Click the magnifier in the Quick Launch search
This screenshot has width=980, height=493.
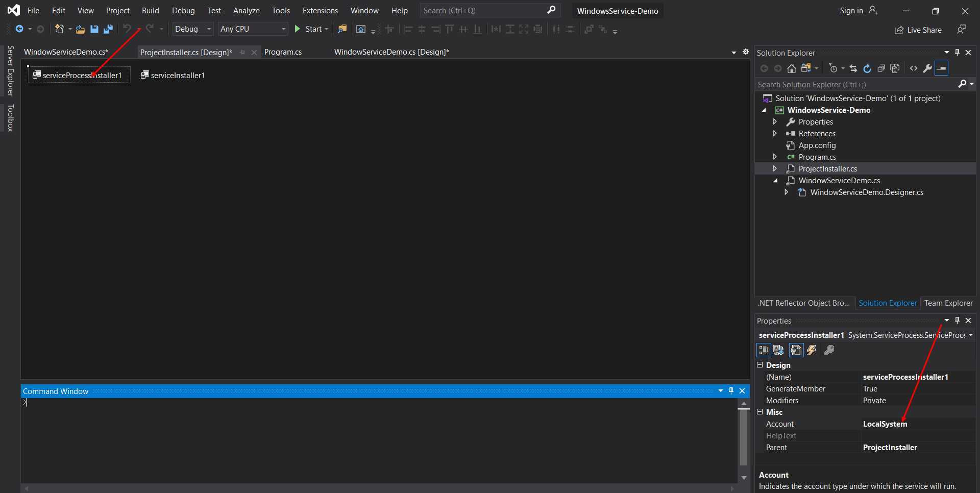(551, 10)
